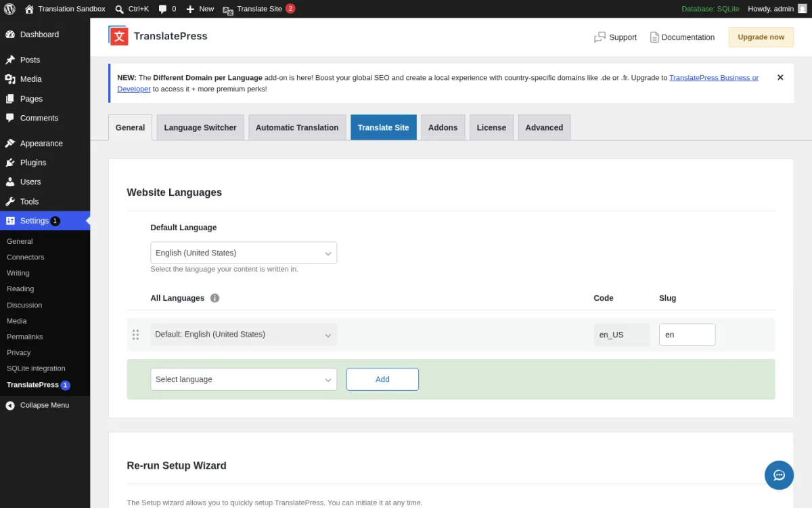Click the Database: SQLite indicator
812x508 pixels.
pos(710,9)
